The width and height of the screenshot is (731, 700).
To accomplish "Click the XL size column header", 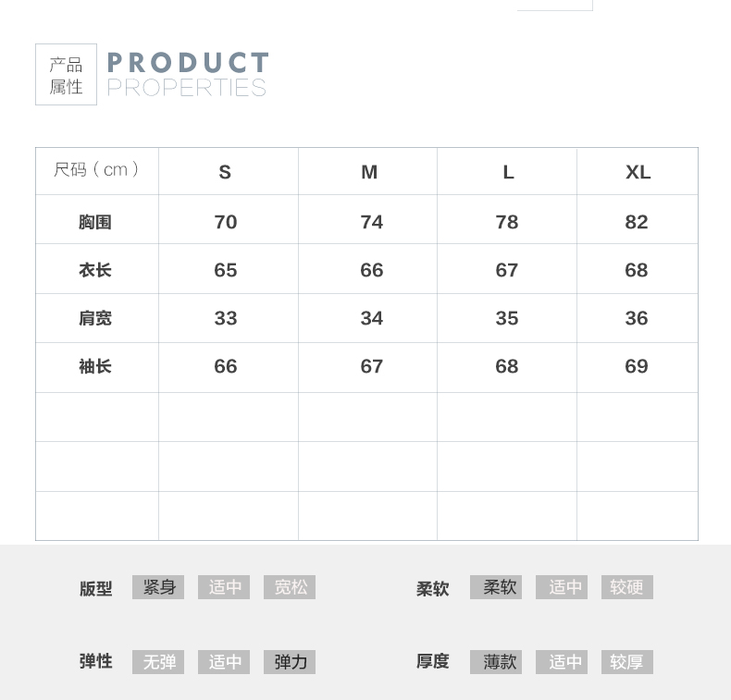I will tap(638, 172).
